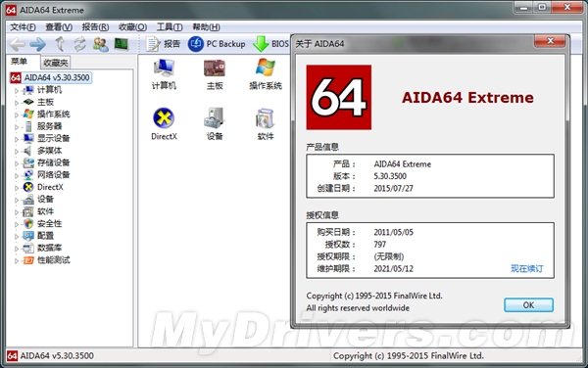
Task: Expand the 操作系统 tree node
Action: [17, 115]
